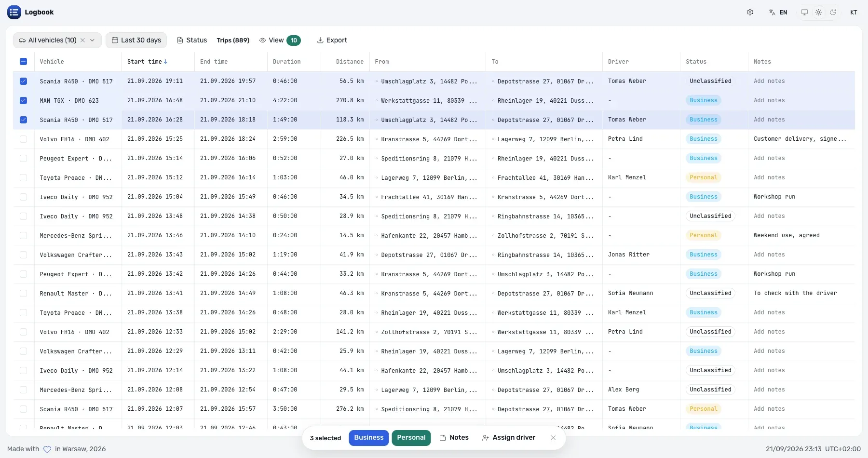Viewport: 868px width, 458px height.
Task: Expand the All vehicles (10) dropdown chevron
Action: [x=92, y=40]
